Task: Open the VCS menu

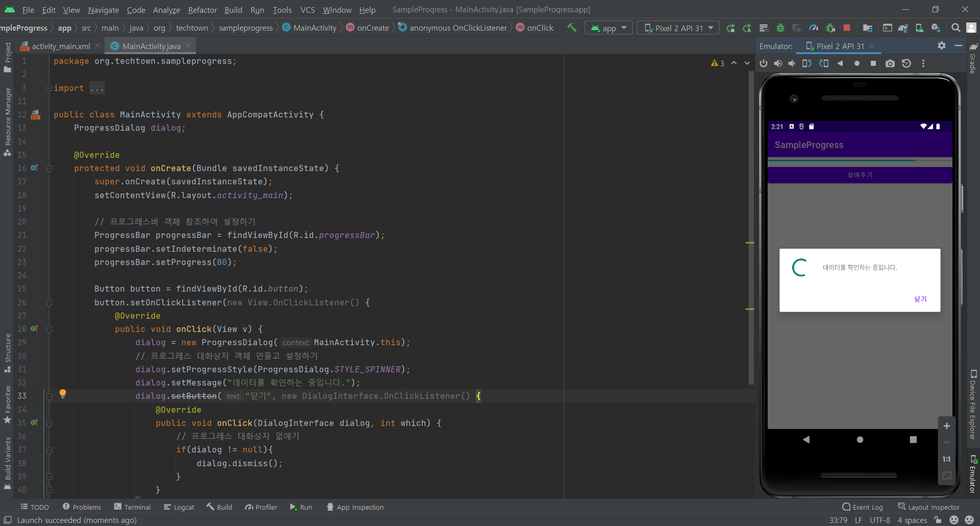Action: click(x=307, y=10)
